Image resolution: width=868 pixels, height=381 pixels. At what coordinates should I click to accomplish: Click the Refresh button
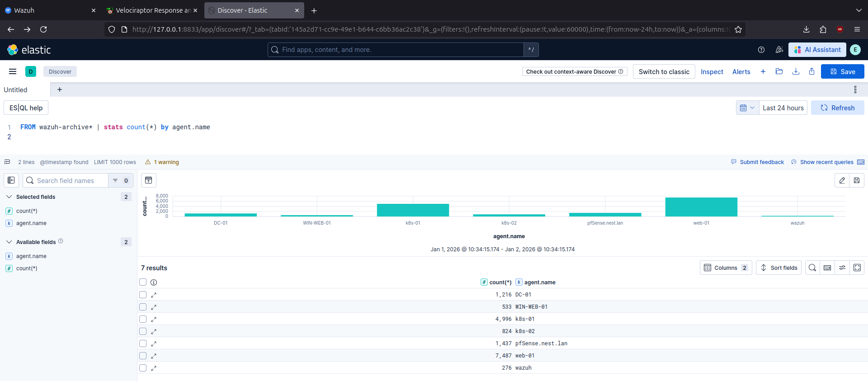837,108
